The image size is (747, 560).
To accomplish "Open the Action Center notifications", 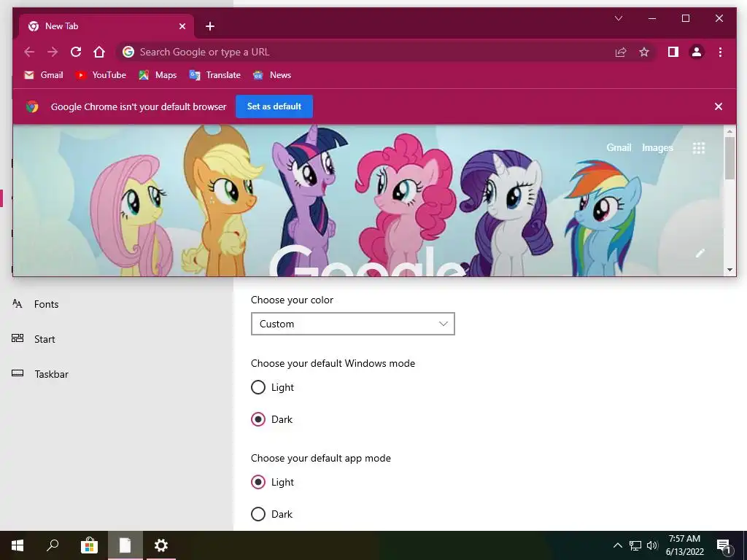I will point(724,546).
